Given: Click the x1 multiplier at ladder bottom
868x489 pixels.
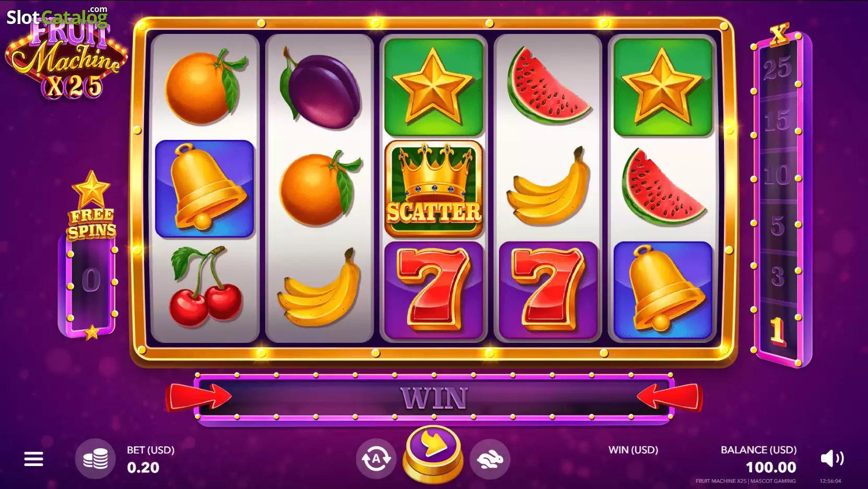Looking at the screenshot, I should pos(777,331).
